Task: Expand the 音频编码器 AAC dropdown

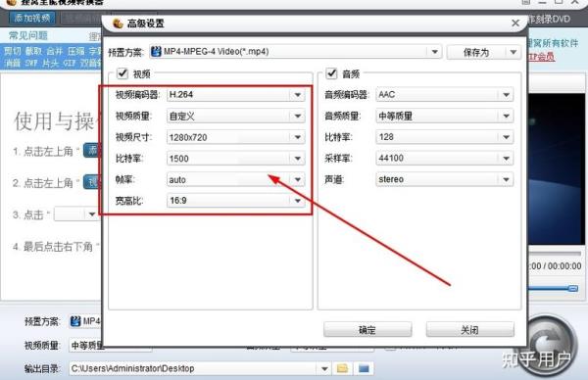Action: [x=444, y=94]
